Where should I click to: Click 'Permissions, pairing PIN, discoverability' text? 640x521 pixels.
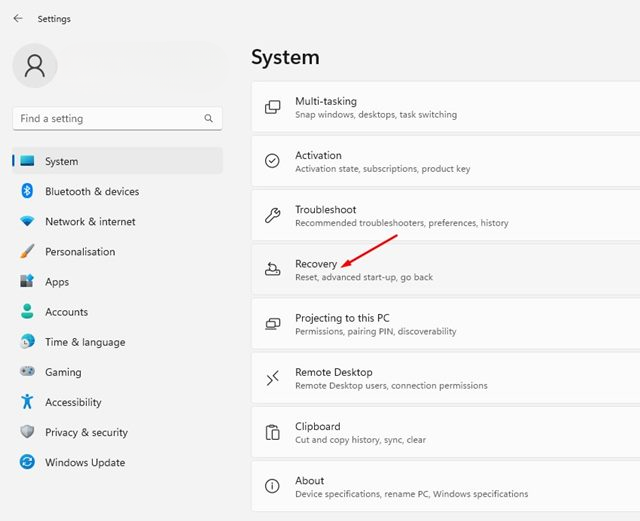pos(376,331)
